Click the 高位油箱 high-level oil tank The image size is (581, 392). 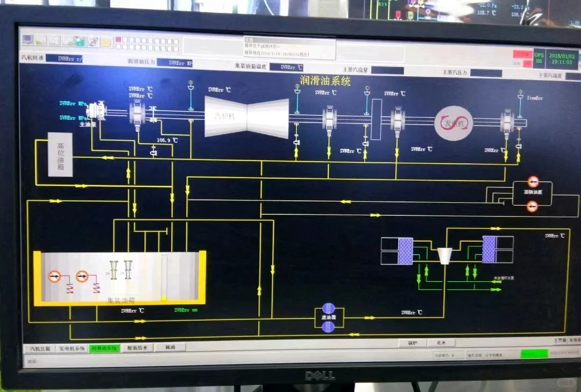click(60, 154)
